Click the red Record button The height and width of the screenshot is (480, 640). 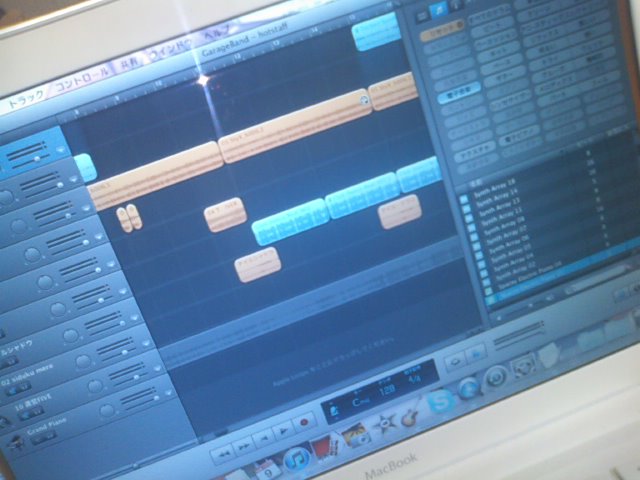click(304, 422)
